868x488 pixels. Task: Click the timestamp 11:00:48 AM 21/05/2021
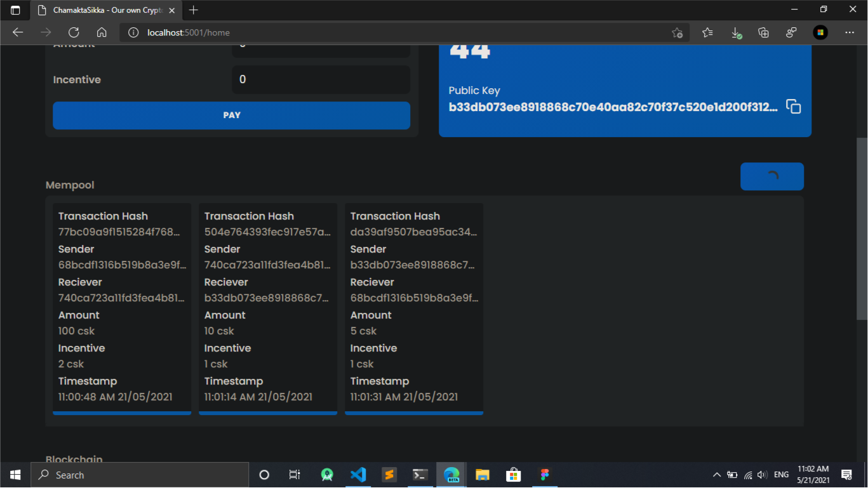(115, 397)
